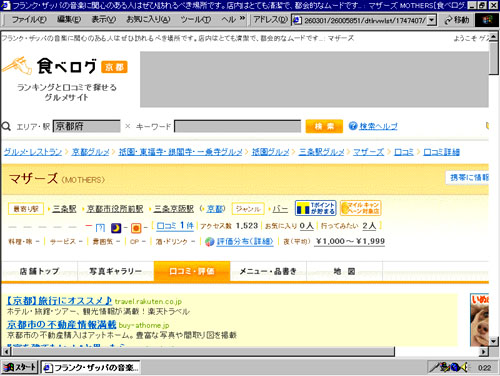Open the 京都 link in parentheses
Viewport: 500px width, 376px height.
pos(214,209)
